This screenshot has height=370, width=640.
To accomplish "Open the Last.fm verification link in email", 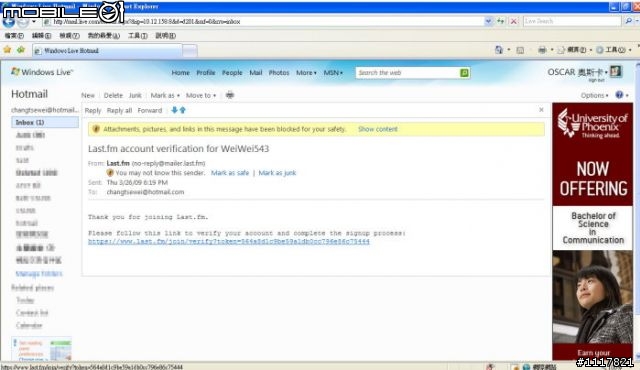I will (229, 241).
